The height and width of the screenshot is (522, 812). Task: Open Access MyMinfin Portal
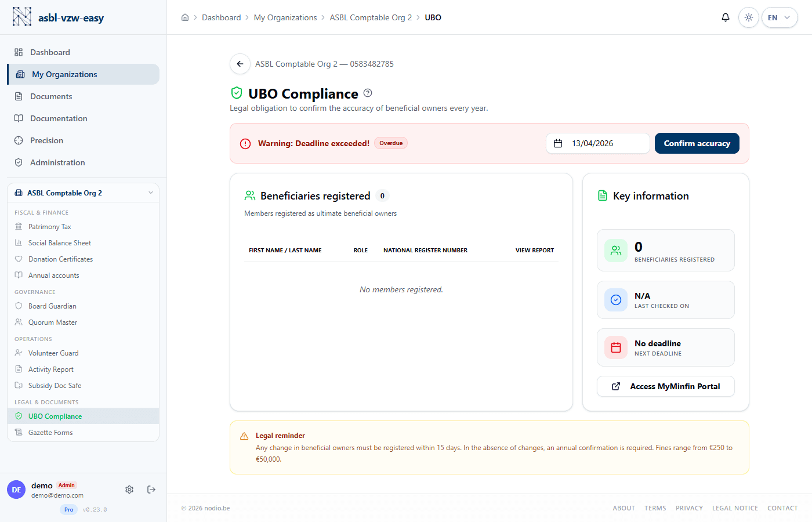point(666,386)
